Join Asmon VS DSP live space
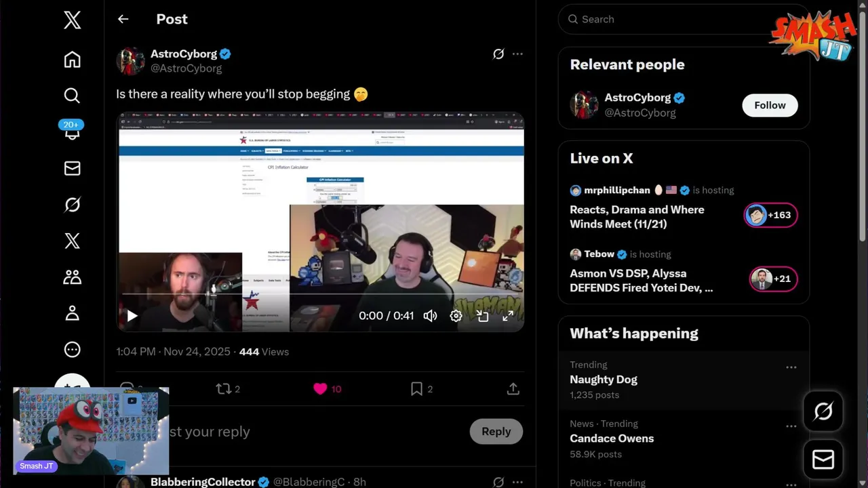Screen dimensions: 868x488 (641, 281)
